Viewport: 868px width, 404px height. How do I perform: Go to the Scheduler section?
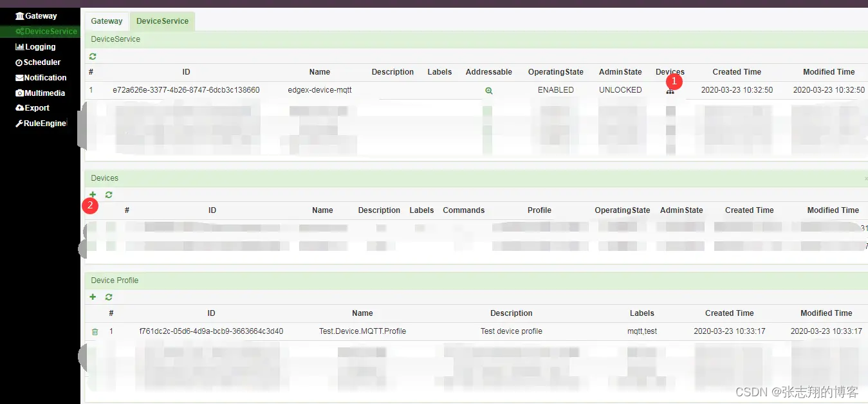click(38, 62)
